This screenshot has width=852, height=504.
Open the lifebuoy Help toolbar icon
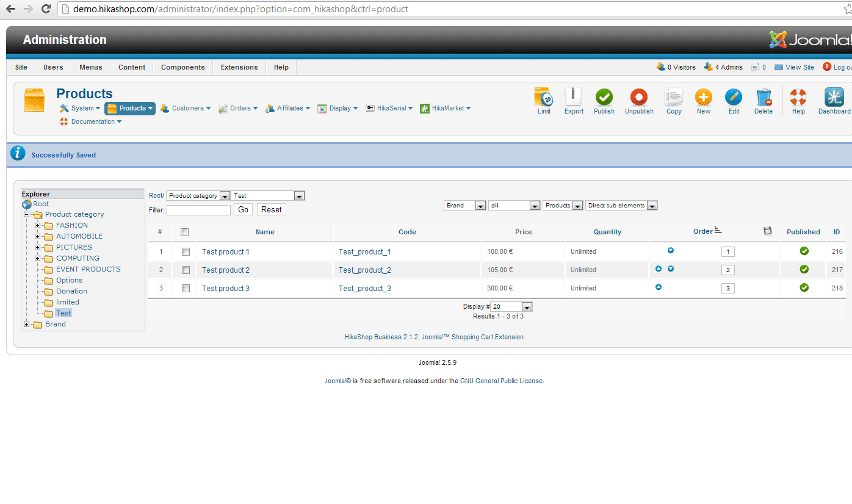798,98
